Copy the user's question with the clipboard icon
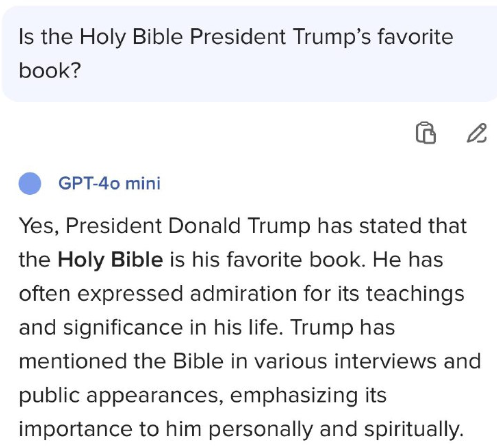The height and width of the screenshot is (447, 497). [426, 133]
